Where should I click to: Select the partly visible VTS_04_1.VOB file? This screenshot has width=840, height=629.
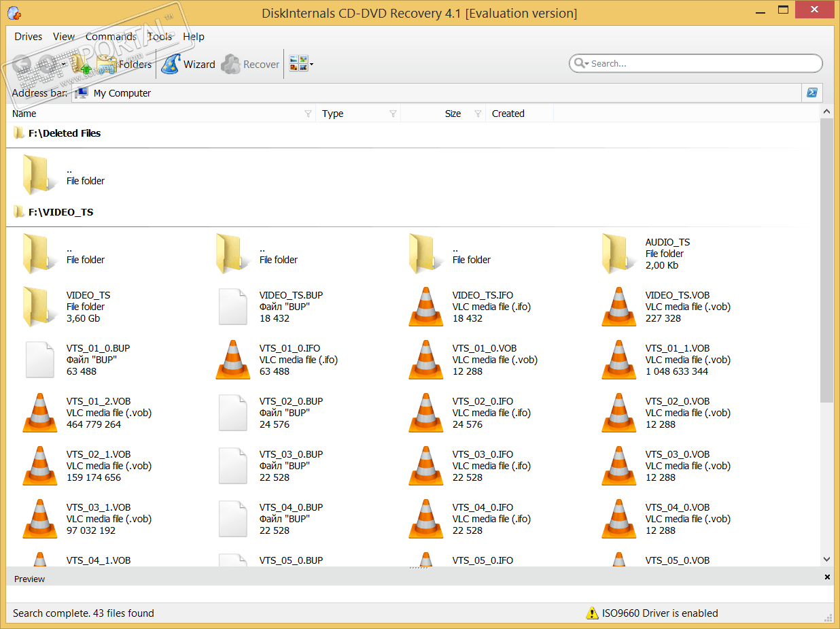[82, 560]
